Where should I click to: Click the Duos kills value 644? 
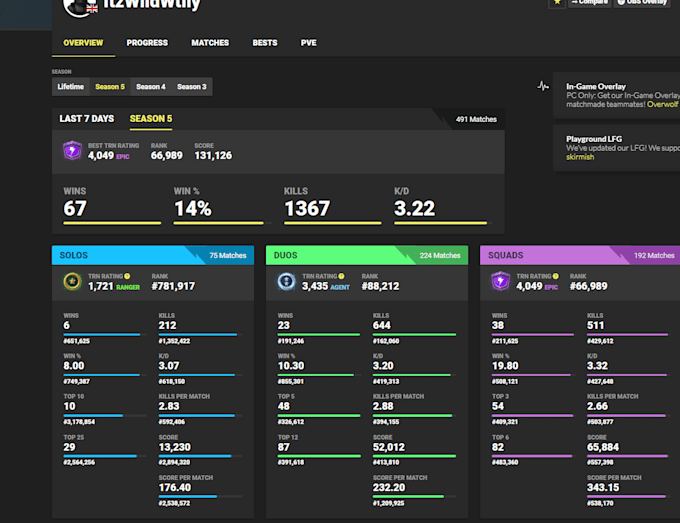[x=382, y=326]
